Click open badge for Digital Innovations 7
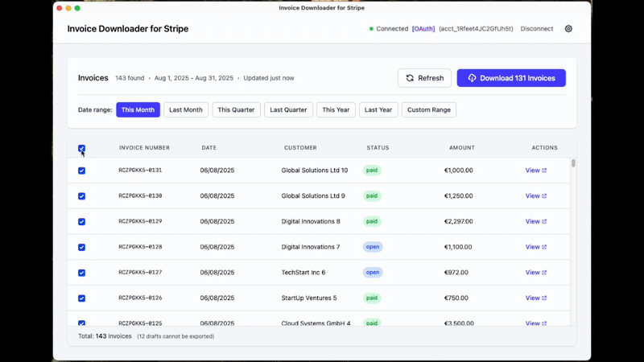The image size is (644, 362). (373, 247)
